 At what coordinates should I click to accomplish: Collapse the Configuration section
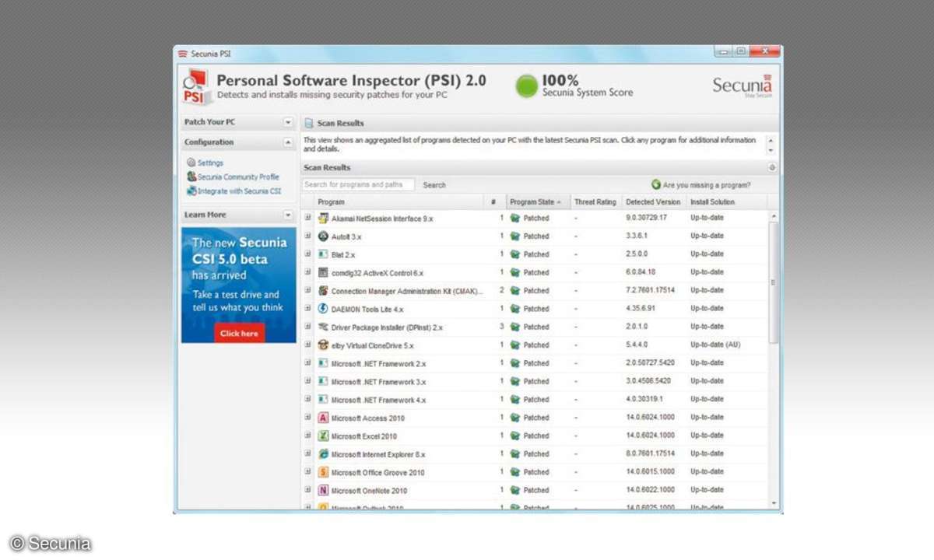(288, 142)
